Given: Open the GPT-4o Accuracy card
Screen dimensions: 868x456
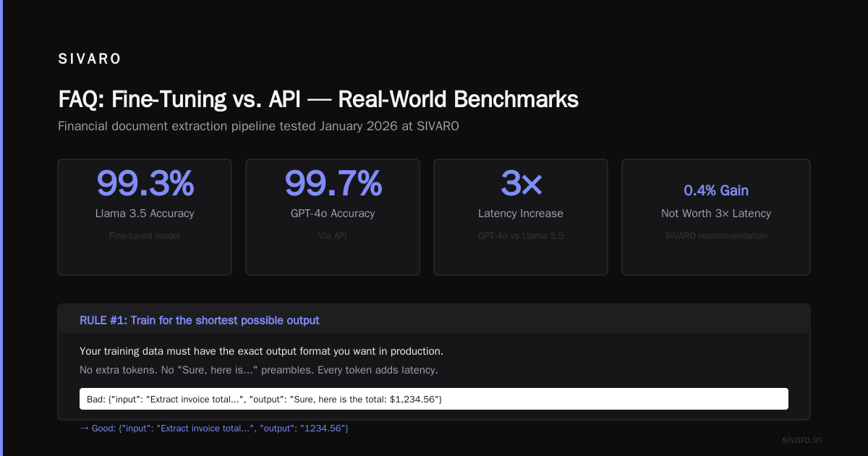Looking at the screenshot, I should click(333, 217).
